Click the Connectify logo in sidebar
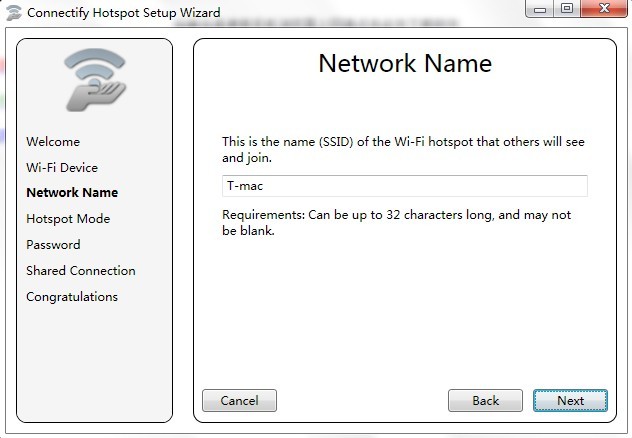Viewport: 632px width, 438px height. click(x=95, y=80)
